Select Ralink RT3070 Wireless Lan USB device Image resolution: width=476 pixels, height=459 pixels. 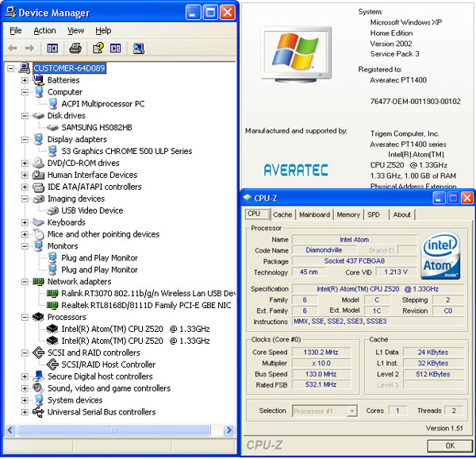click(x=148, y=294)
